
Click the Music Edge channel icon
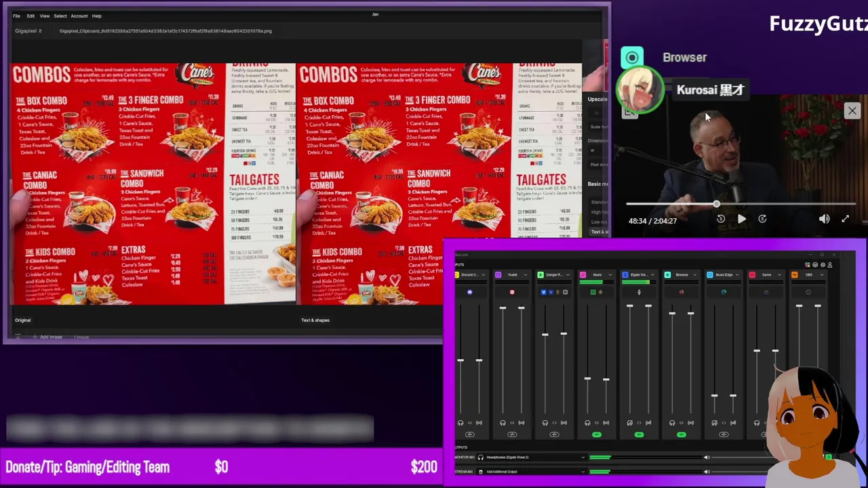(x=710, y=275)
